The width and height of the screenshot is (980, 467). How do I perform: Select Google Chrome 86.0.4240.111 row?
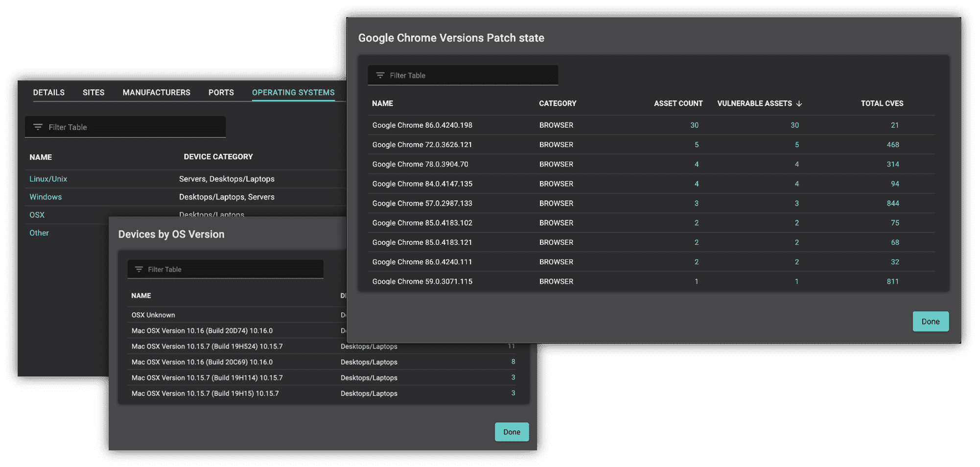coord(652,262)
